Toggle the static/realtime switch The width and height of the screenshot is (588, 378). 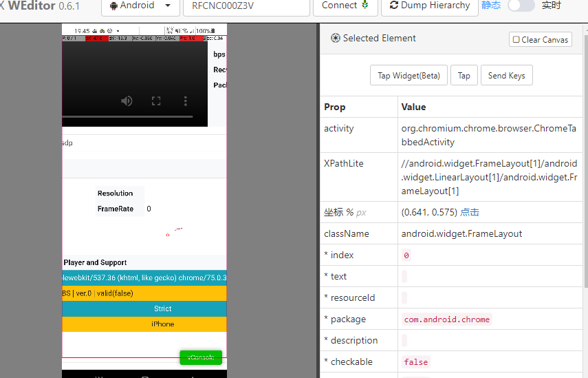click(x=521, y=6)
